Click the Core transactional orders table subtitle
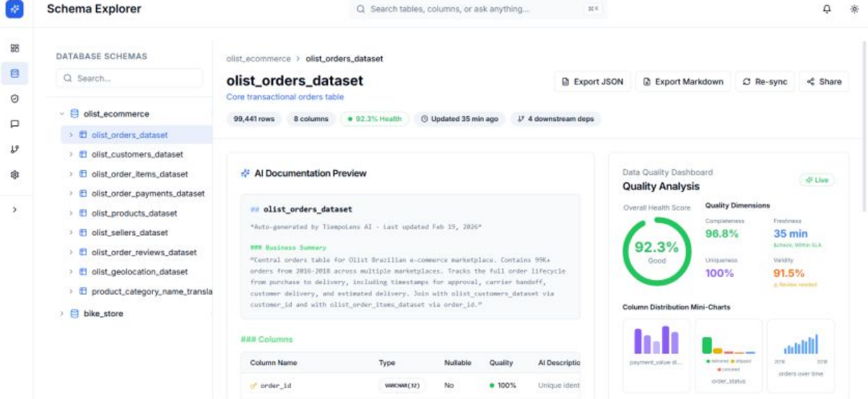 (x=285, y=97)
